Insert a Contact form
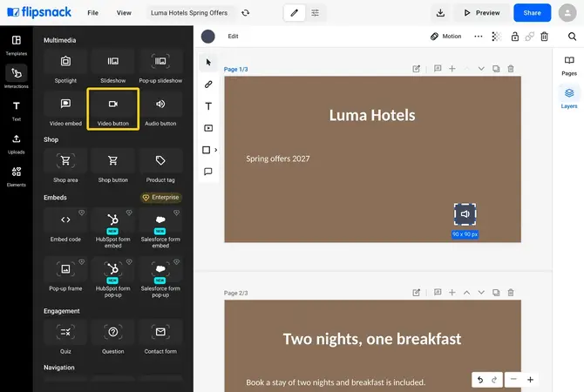This screenshot has width=584, height=392. pos(160,338)
